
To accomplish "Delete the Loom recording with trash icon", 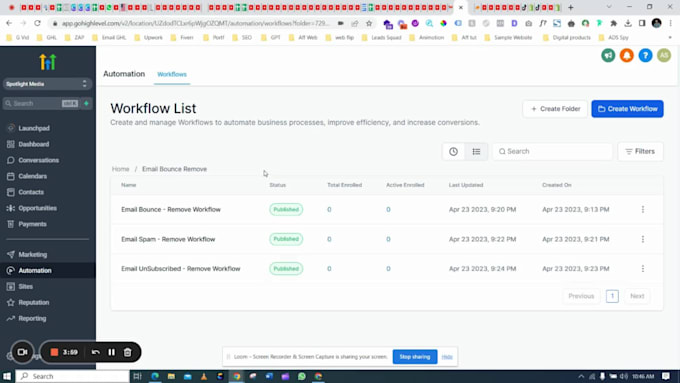I will [x=128, y=352].
